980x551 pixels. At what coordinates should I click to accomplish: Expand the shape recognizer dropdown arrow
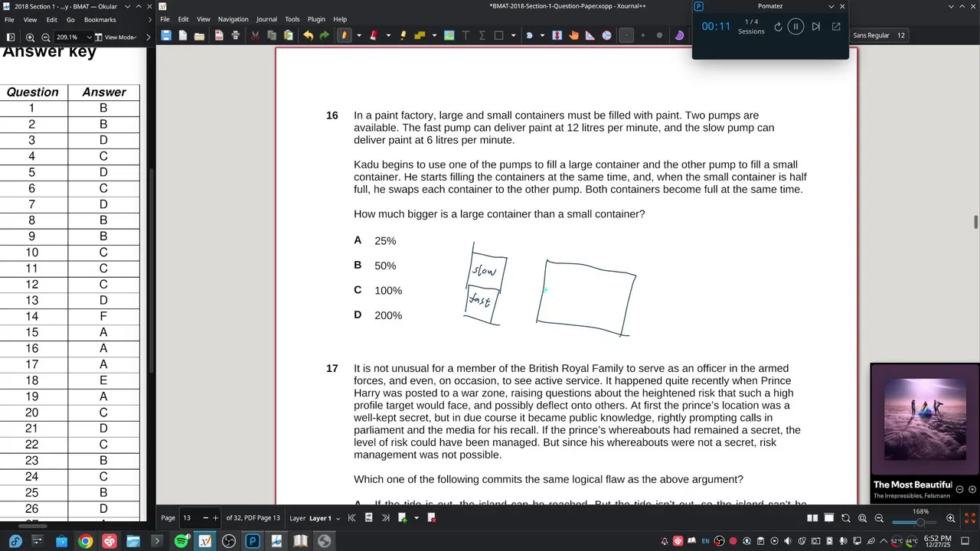click(x=513, y=35)
